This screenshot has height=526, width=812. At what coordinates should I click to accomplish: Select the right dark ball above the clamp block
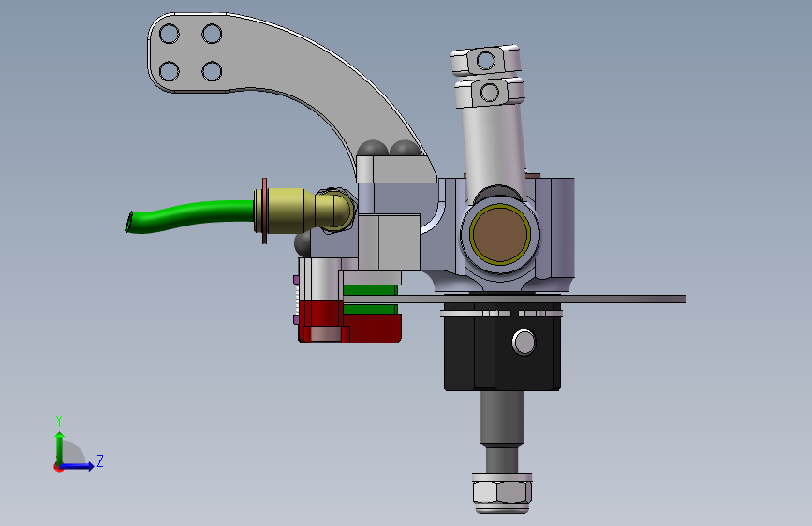[x=405, y=148]
